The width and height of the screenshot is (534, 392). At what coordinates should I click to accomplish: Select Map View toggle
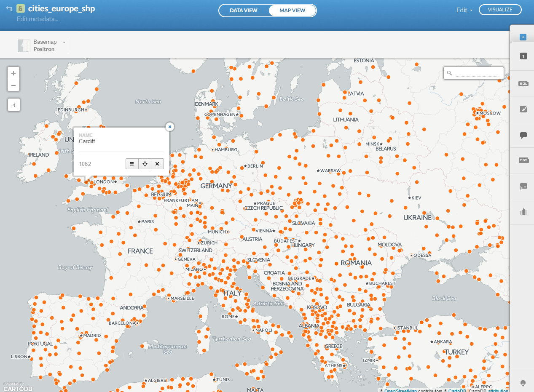coord(292,11)
